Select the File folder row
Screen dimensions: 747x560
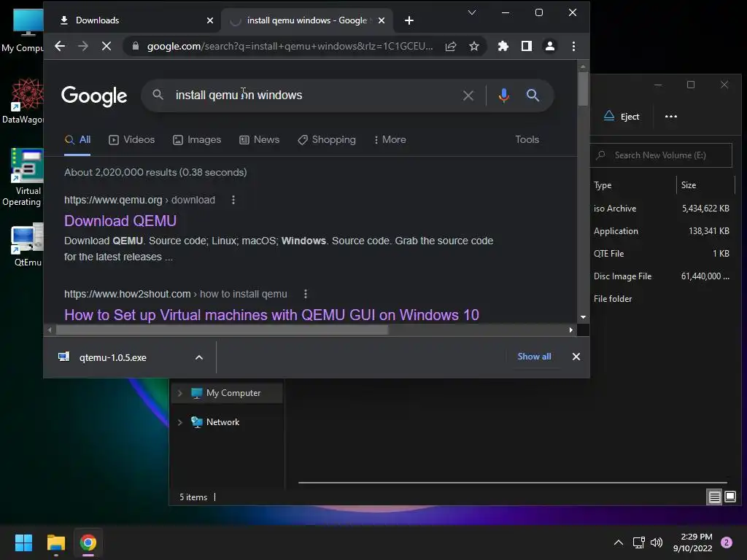[x=662, y=299]
